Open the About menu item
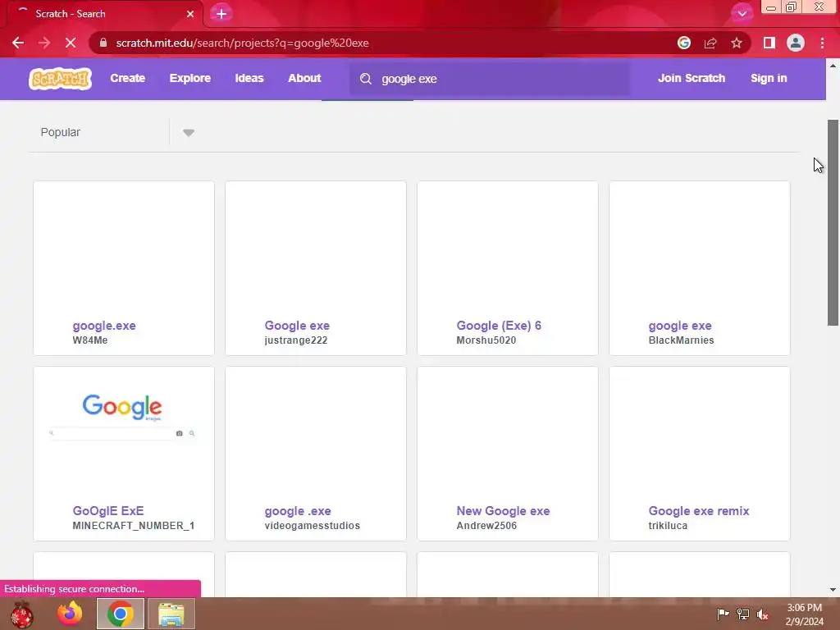 point(304,78)
